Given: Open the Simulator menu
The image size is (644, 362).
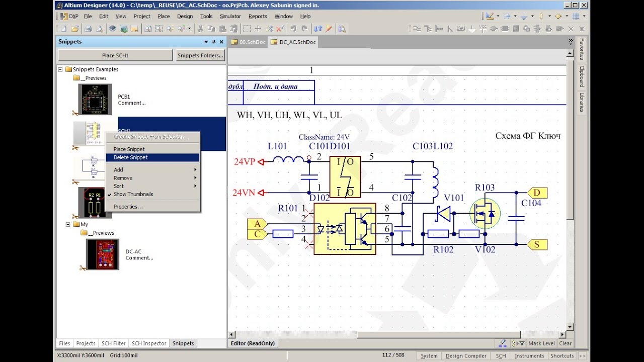Looking at the screenshot, I should pos(230,16).
